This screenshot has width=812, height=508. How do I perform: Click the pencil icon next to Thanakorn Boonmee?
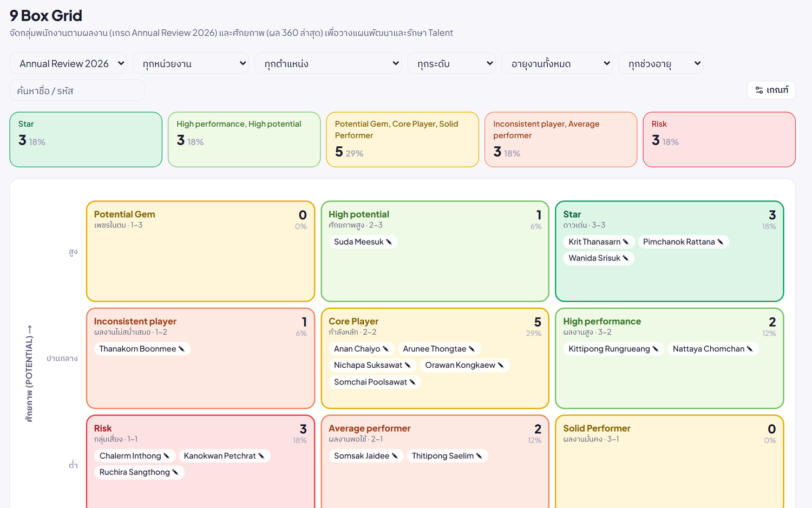[181, 349]
